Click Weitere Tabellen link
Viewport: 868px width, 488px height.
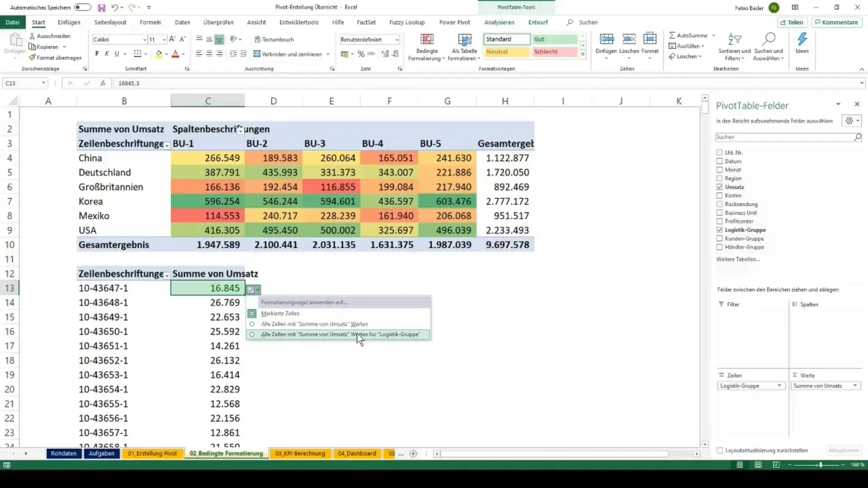point(738,259)
